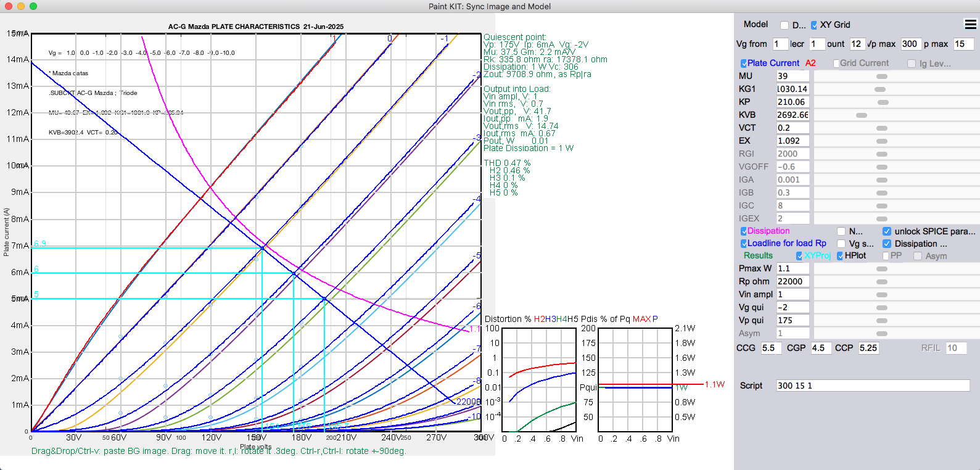980x470 pixels.
Task: Enable the Vg s... checkbox
Action: [x=841, y=244]
